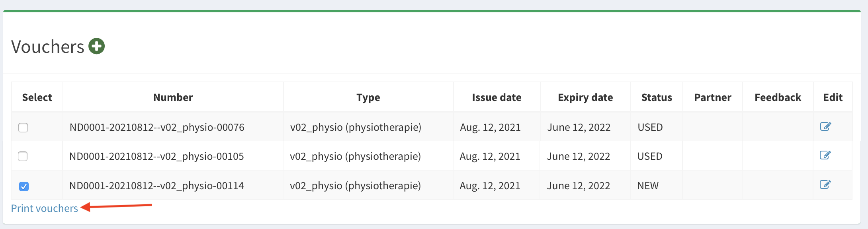
Task: Tick the checkbox for voucher 00105
Action: tap(23, 156)
